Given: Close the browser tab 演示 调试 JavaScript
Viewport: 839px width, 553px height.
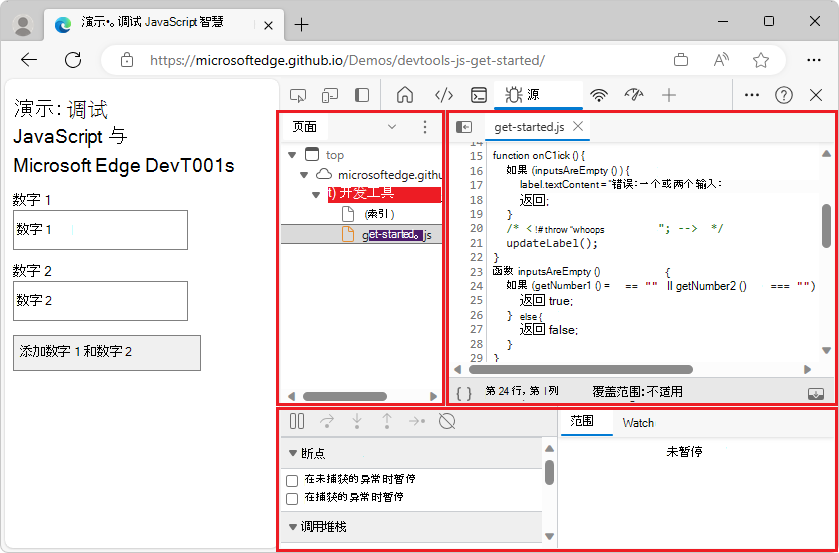Looking at the screenshot, I should [x=269, y=25].
